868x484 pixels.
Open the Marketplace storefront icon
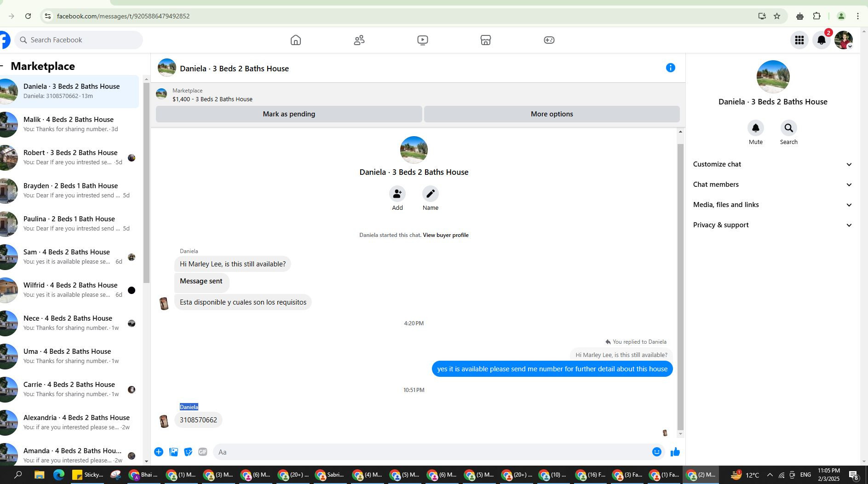(x=486, y=40)
